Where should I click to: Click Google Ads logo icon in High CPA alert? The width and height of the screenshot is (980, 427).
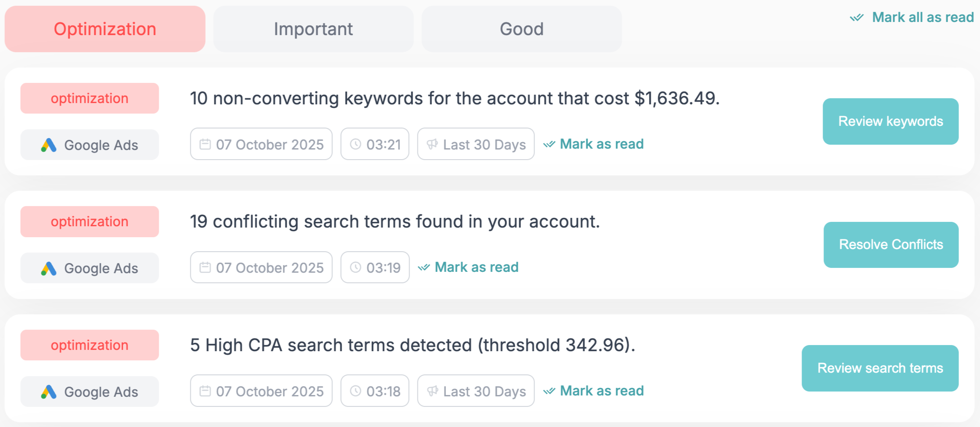pyautogui.click(x=49, y=392)
